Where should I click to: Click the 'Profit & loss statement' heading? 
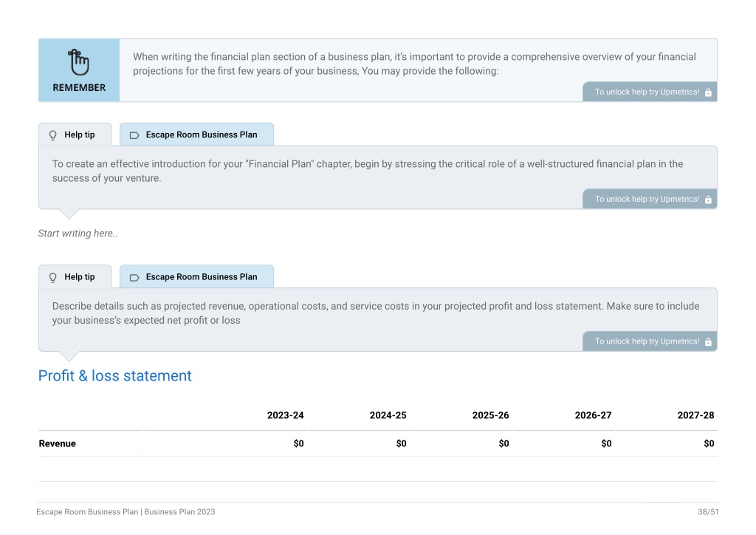coord(114,375)
